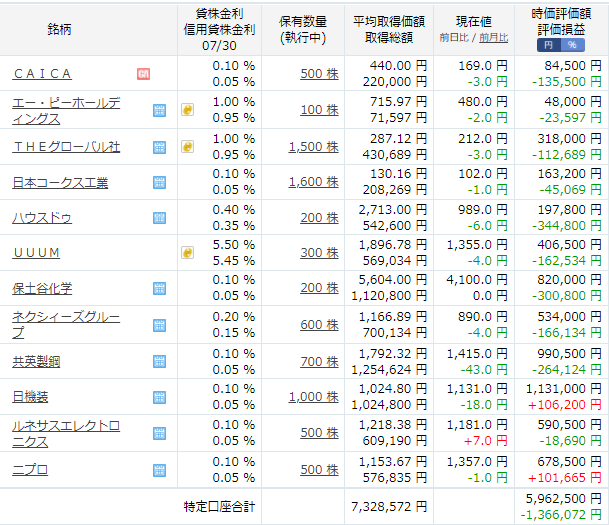Open calendar icon for ルネサスエレクトロニクス
This screenshot has width=609, height=525.
(159, 433)
